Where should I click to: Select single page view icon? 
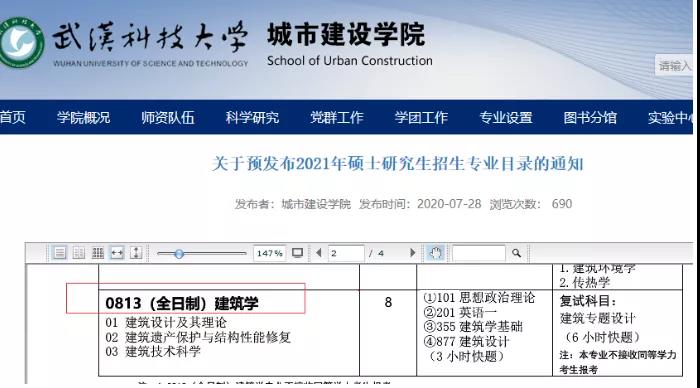tap(59, 253)
